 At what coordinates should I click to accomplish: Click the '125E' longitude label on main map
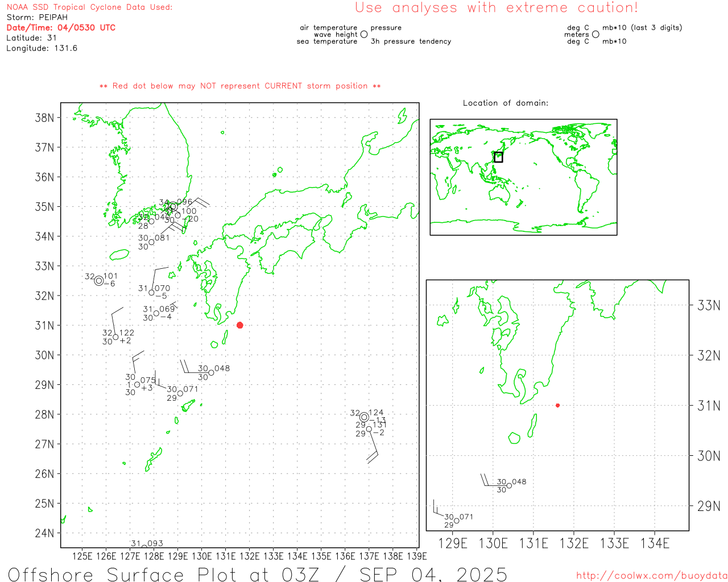tap(82, 556)
